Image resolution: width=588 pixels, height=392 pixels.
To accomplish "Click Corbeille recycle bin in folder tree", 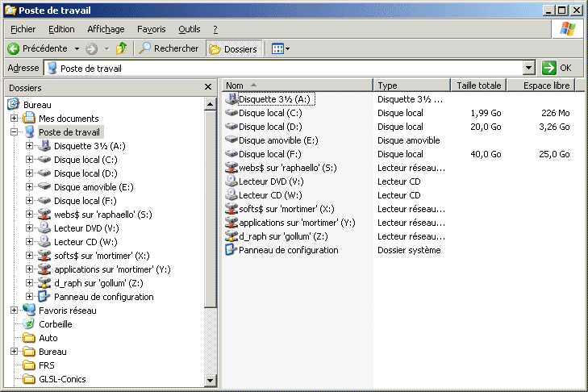I will click(x=55, y=324).
